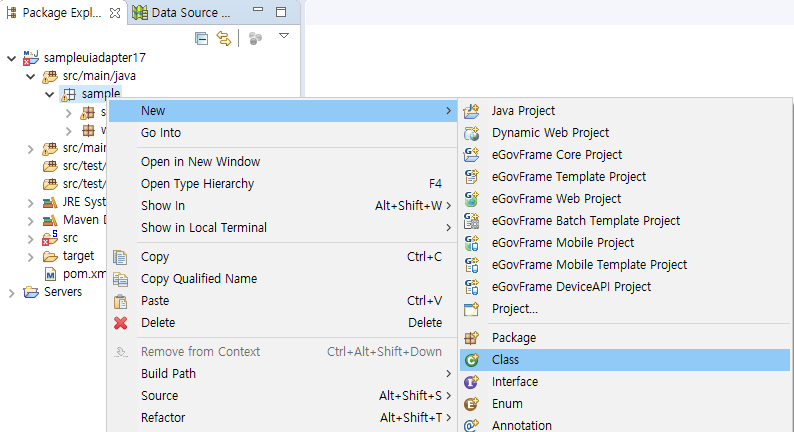Screen dimensions: 794x432
Task: Click the Interface icon in New submenu
Action: pyautogui.click(x=472, y=382)
